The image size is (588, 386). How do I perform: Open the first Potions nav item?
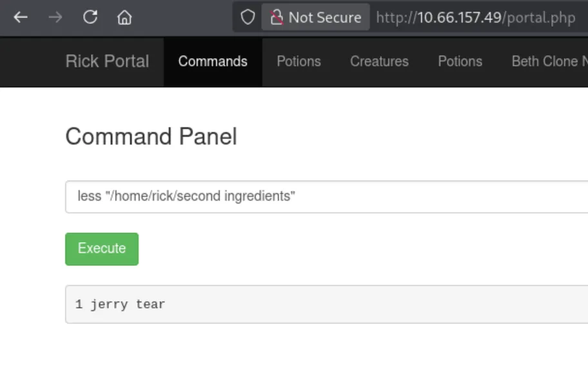(299, 61)
